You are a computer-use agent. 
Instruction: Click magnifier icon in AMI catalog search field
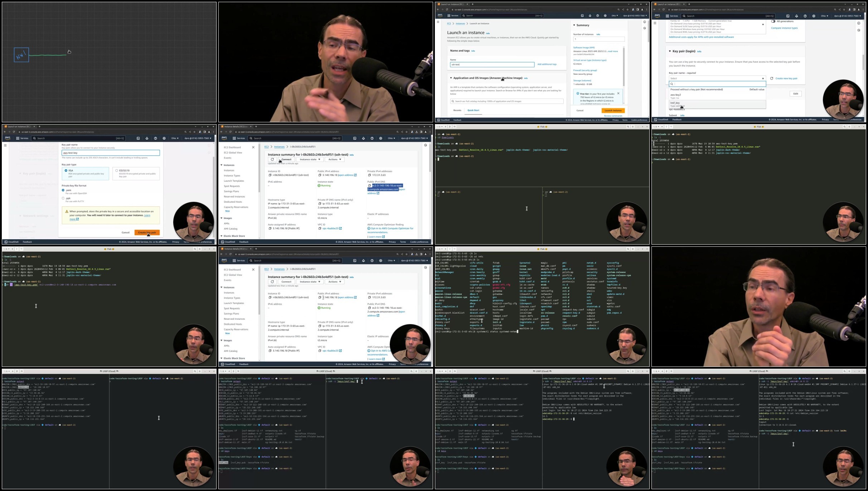453,101
